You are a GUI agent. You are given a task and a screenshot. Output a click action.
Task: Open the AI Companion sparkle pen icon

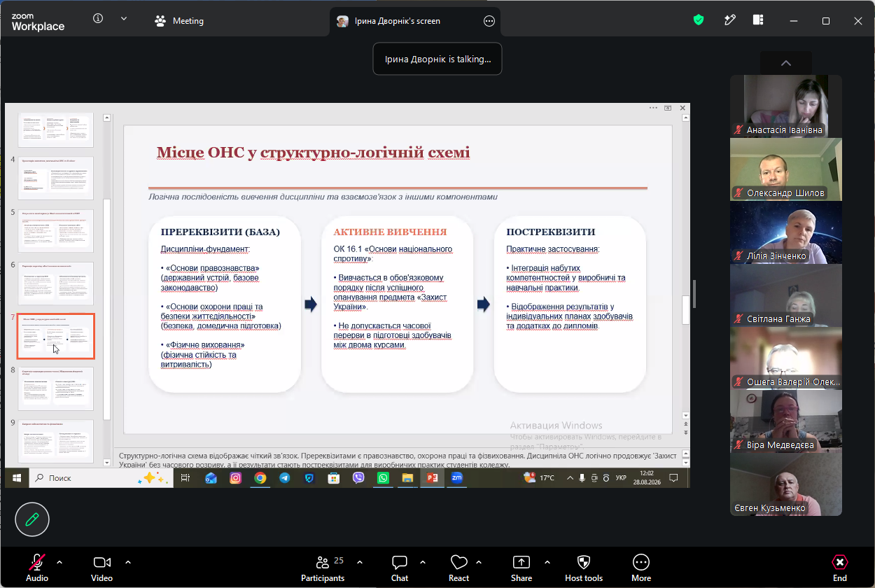[729, 20]
